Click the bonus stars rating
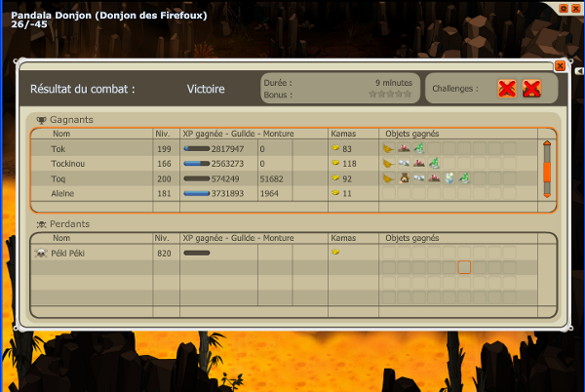 (x=390, y=94)
